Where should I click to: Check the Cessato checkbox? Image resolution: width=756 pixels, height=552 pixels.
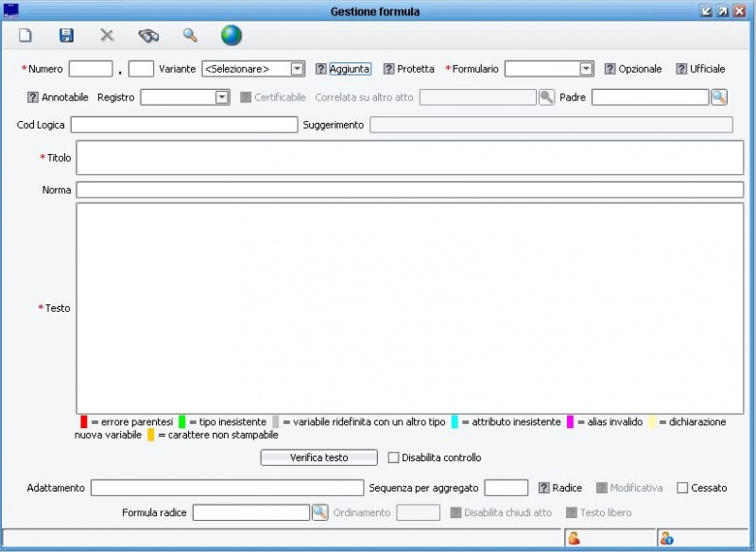[682, 488]
